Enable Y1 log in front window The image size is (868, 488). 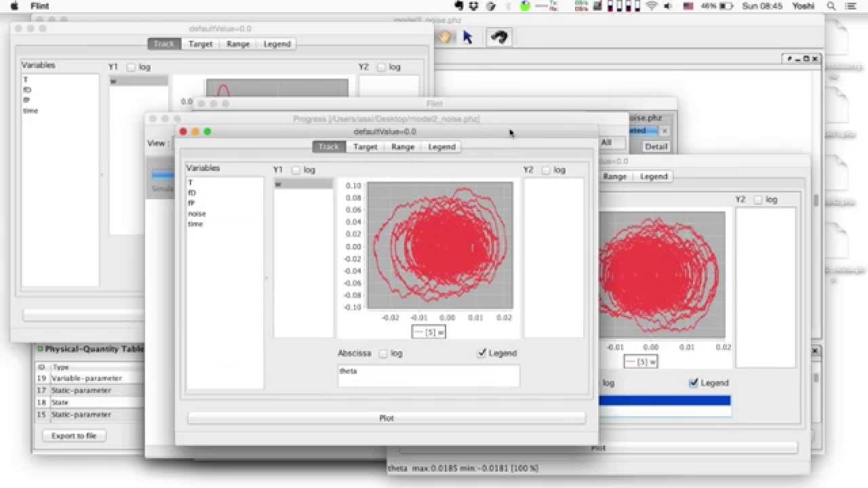pyautogui.click(x=296, y=170)
